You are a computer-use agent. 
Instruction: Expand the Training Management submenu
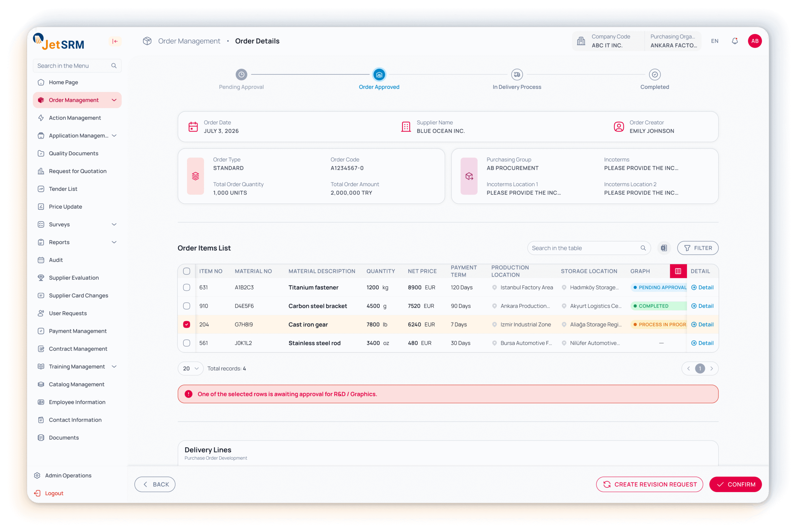(x=114, y=367)
